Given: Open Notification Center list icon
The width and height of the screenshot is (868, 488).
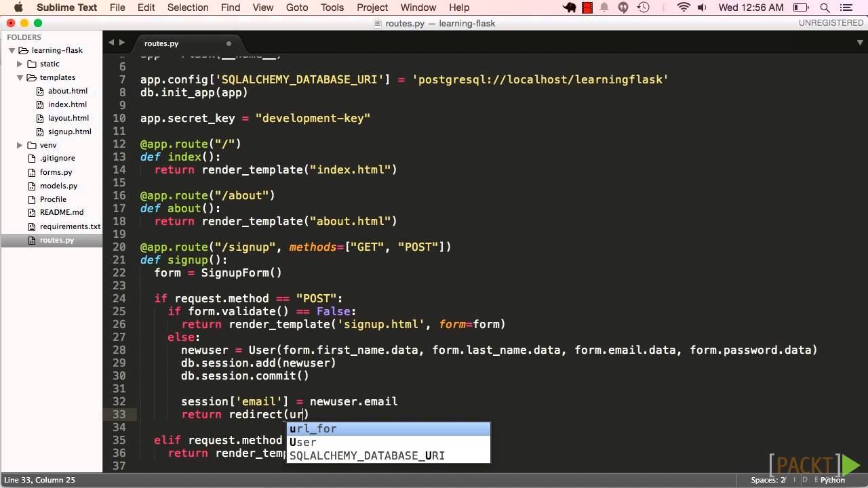Looking at the screenshot, I should click(848, 7).
